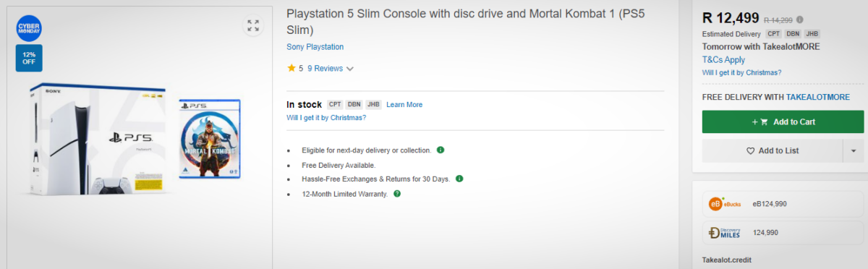This screenshot has height=269, width=868.
Task: Click the JHB tag beside In stock
Action: tap(373, 105)
